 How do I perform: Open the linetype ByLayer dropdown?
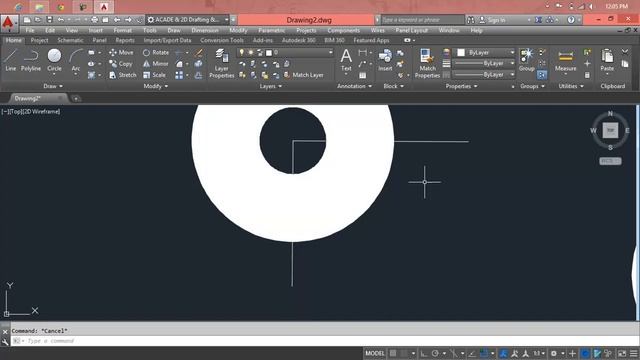[485, 75]
